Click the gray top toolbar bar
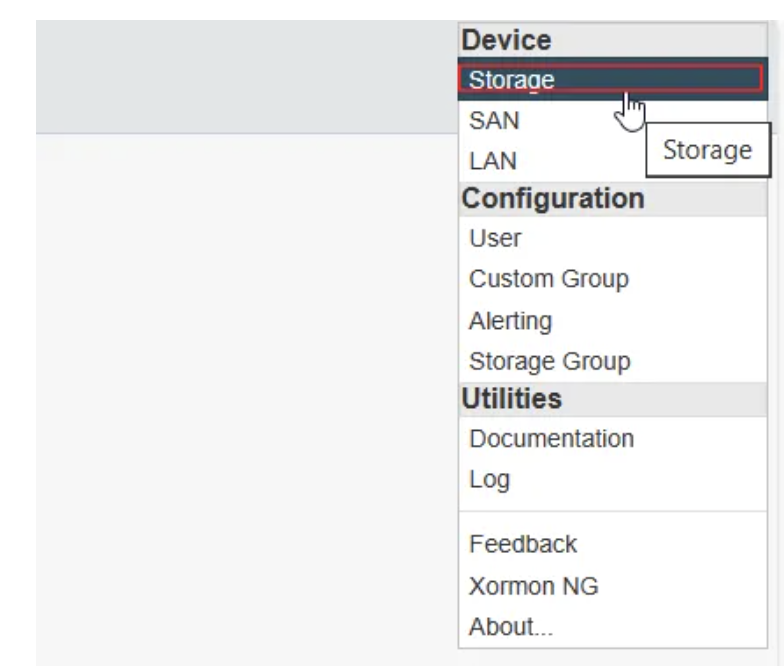Screen dimensions: 784x666 tap(247, 76)
